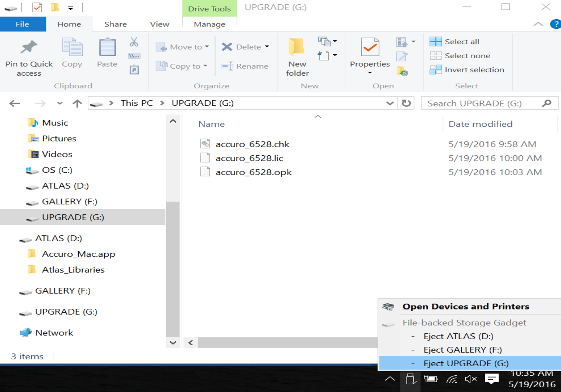Show hidden tray icons chevron
The height and width of the screenshot is (392, 561).
tap(390, 379)
